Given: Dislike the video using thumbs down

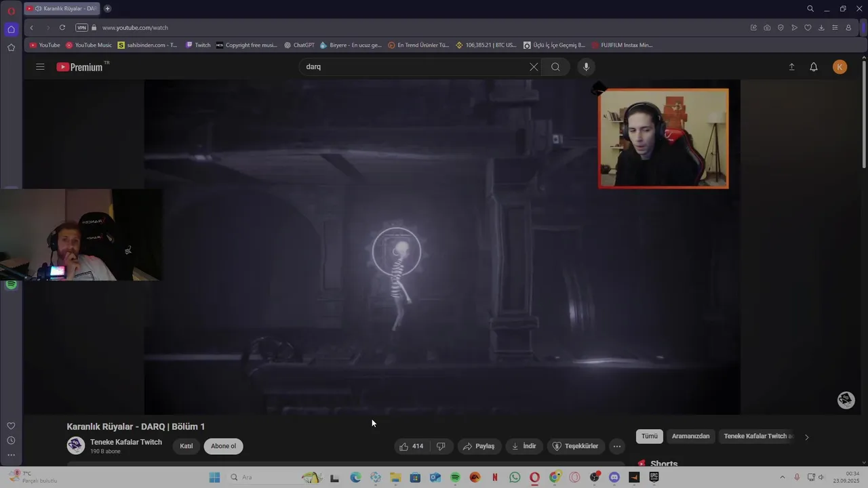Looking at the screenshot, I should 441,446.
